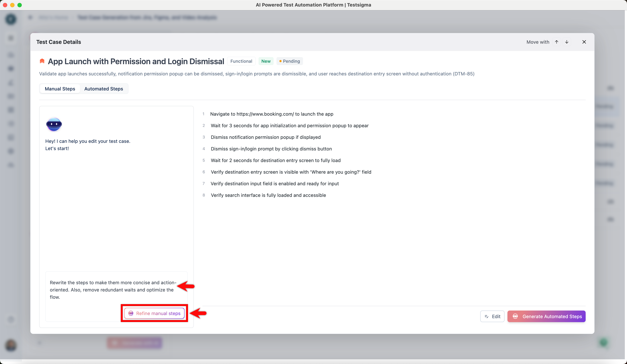Screen dimensions: 627x364
Task: Click the Functional type tag
Action: pos(241,61)
